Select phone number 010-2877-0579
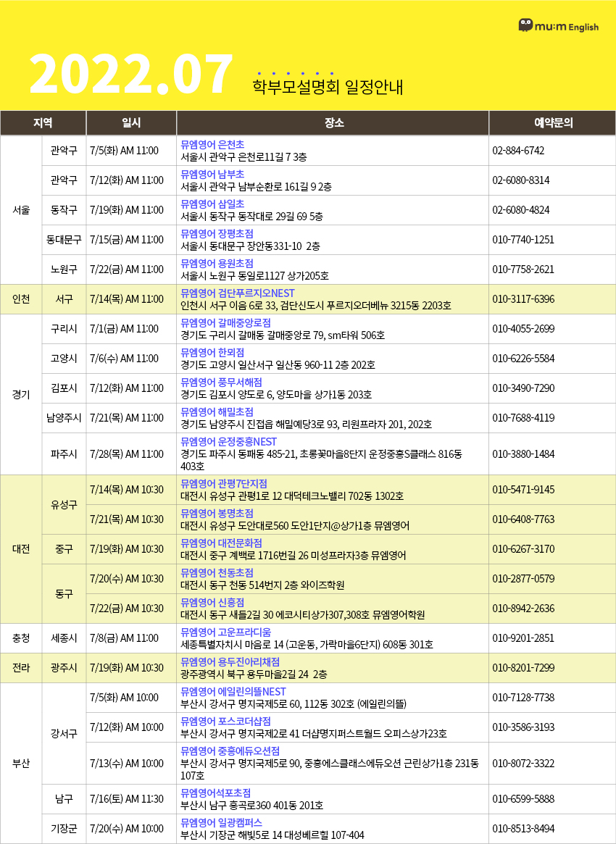Image resolution: width=616 pixels, height=844 pixels. [x=523, y=579]
